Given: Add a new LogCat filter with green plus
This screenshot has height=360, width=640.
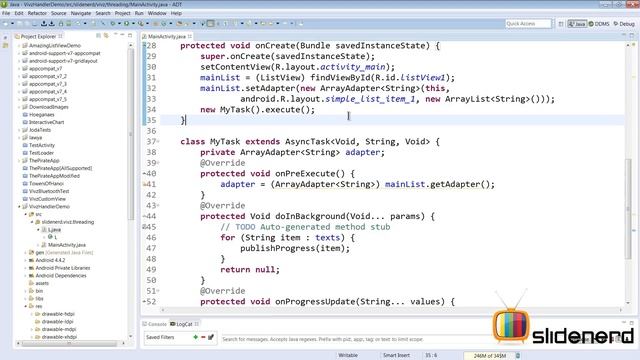Looking at the screenshot, I should pos(196,337).
